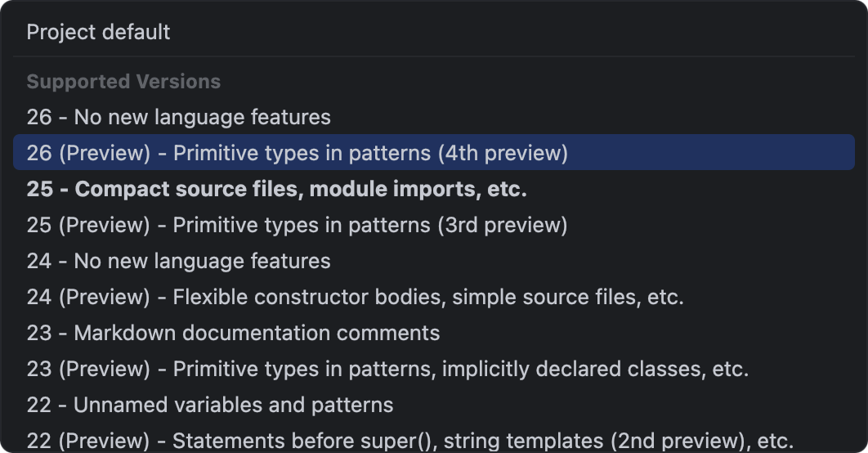868x453 pixels.
Task: Choose the Markdown comments language level
Action: tap(233, 333)
